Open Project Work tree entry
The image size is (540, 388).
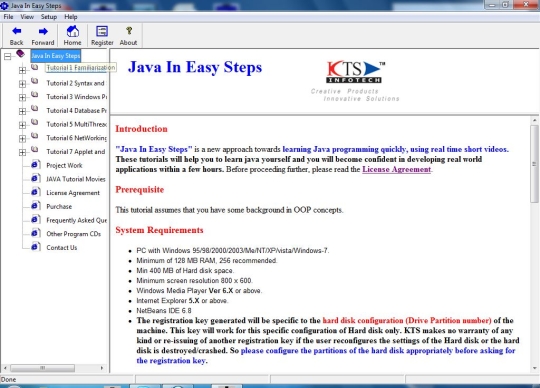click(x=64, y=166)
